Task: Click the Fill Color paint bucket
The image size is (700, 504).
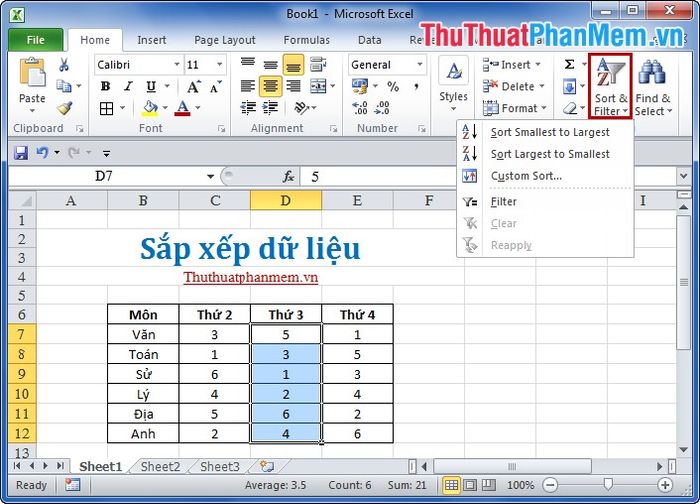Action: tap(150, 108)
